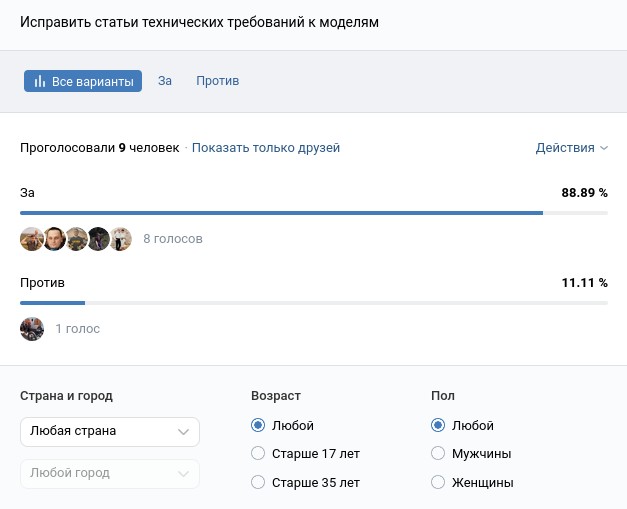Click Показать только друзей link
Viewport: 627px width, 509px height.
(x=266, y=148)
